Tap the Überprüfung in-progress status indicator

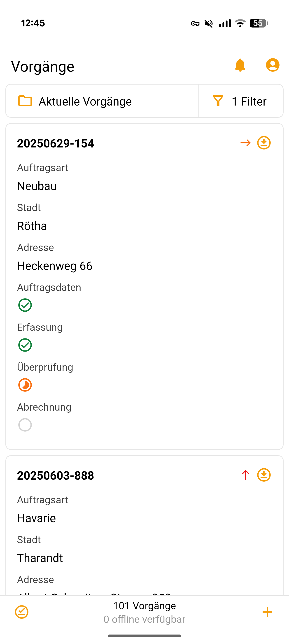pos(25,385)
